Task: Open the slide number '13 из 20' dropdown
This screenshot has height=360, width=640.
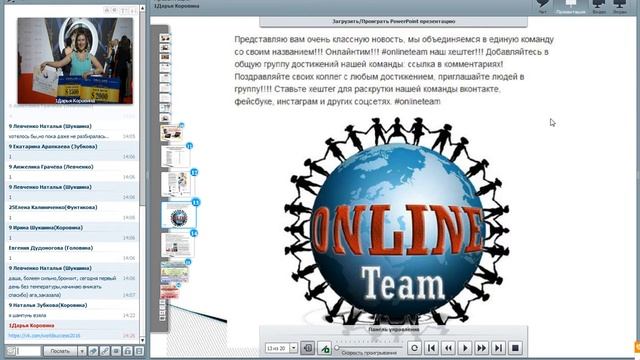Action: click(x=293, y=348)
